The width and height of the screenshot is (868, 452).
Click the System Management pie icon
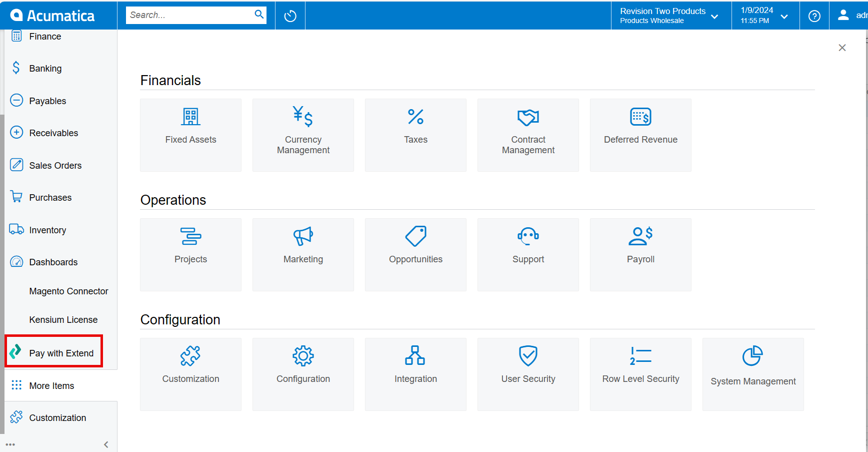(x=753, y=356)
